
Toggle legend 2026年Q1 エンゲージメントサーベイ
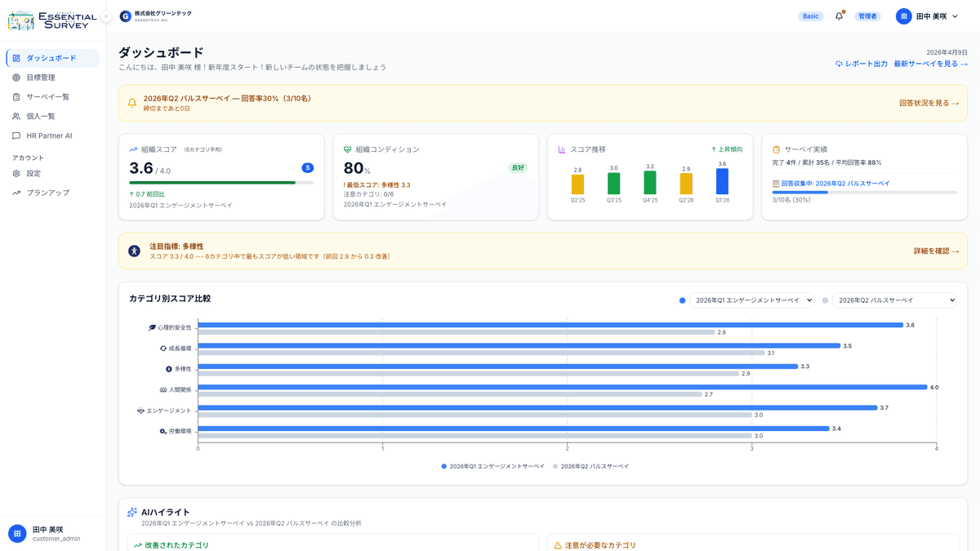pos(492,466)
